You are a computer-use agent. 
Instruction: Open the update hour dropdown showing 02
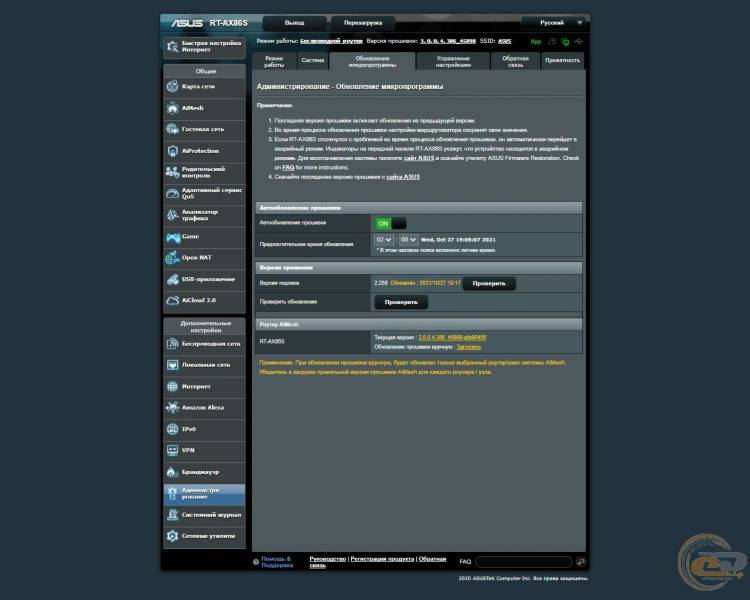tap(384, 240)
